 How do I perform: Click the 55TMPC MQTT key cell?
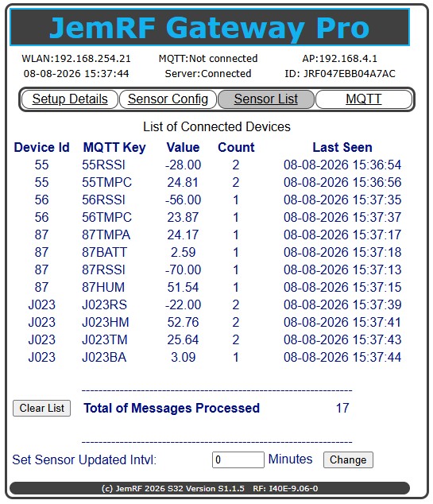click(107, 182)
